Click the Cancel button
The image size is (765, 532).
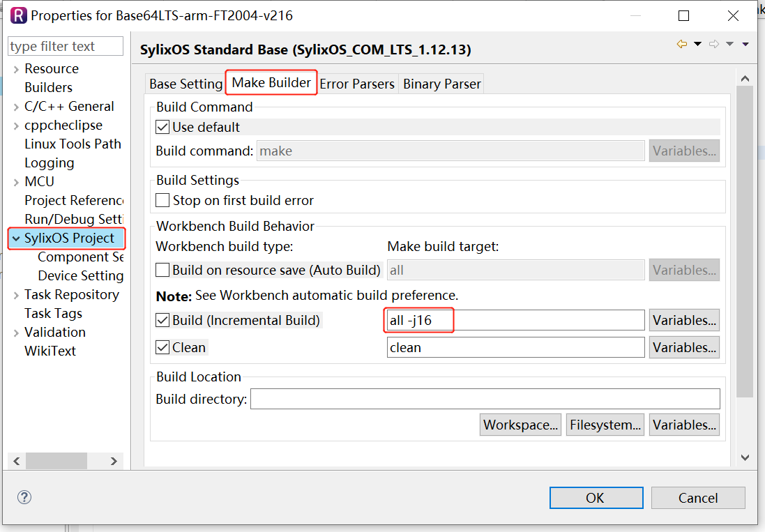[x=697, y=498]
